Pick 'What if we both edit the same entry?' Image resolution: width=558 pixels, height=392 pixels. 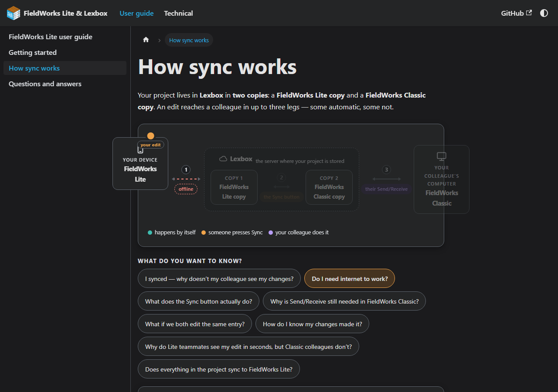pos(195,324)
